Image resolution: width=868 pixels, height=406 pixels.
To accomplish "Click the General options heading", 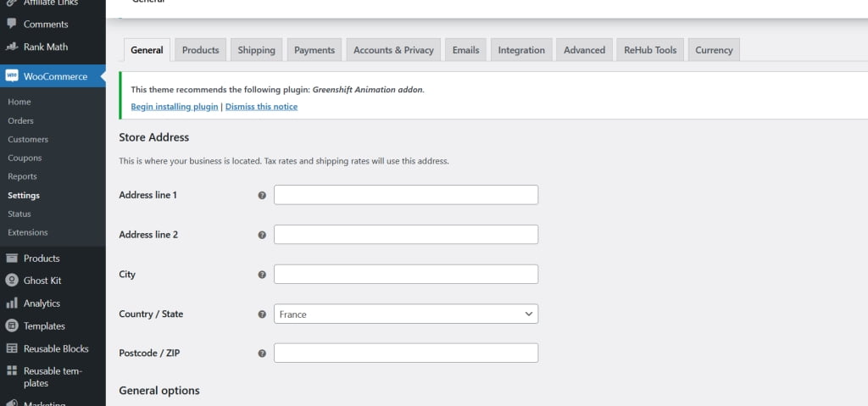I will coord(159,391).
